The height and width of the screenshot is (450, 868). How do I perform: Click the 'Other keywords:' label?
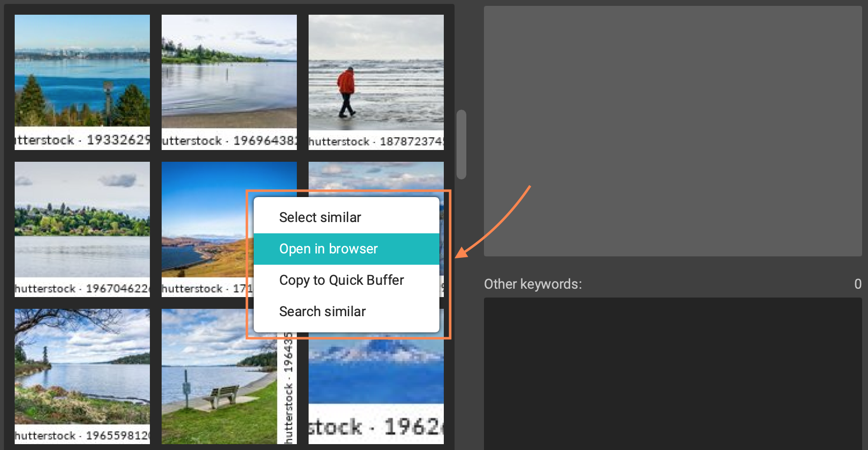coord(532,284)
